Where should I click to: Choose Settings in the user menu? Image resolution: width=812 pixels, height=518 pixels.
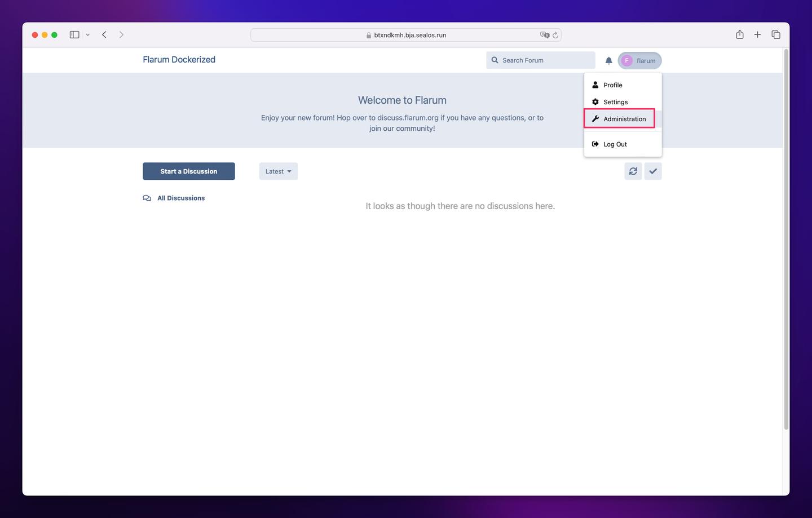click(623, 102)
